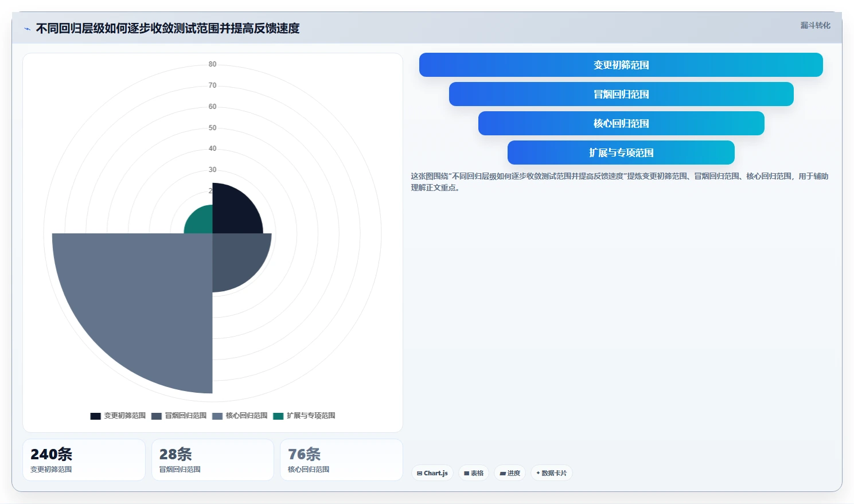Select the 核心回归范围 funnel bar

[x=621, y=123]
